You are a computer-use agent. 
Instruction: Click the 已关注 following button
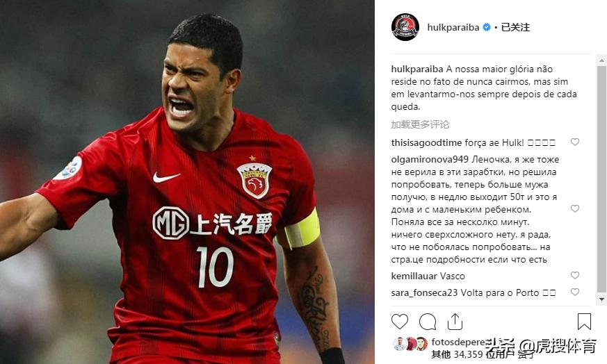(515, 27)
